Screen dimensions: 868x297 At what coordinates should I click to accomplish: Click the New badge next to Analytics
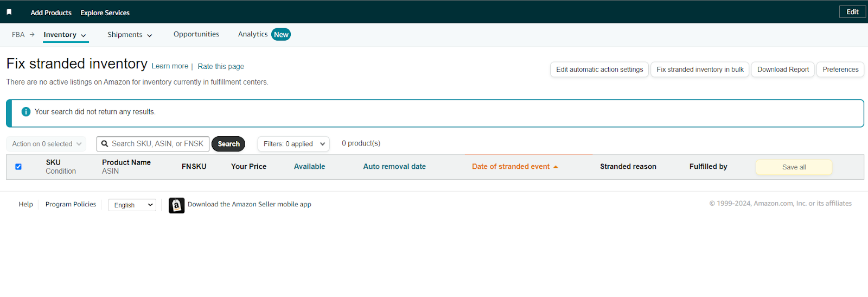(x=281, y=35)
